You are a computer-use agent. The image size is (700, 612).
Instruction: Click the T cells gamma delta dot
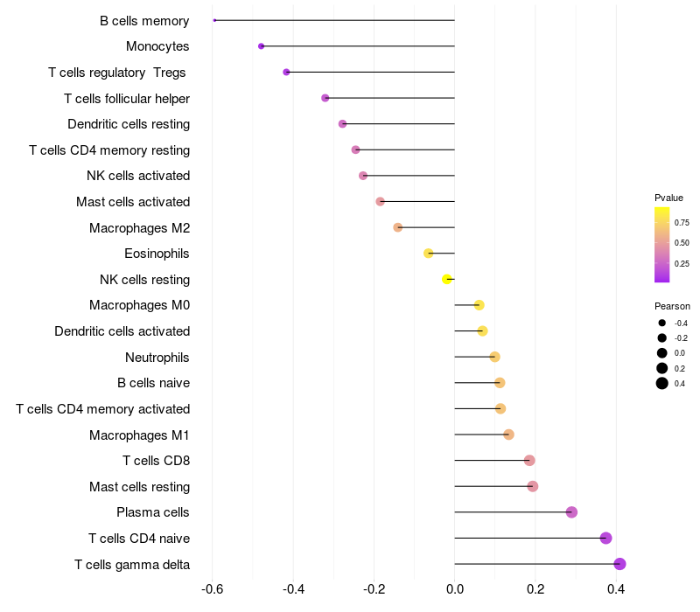point(619,564)
